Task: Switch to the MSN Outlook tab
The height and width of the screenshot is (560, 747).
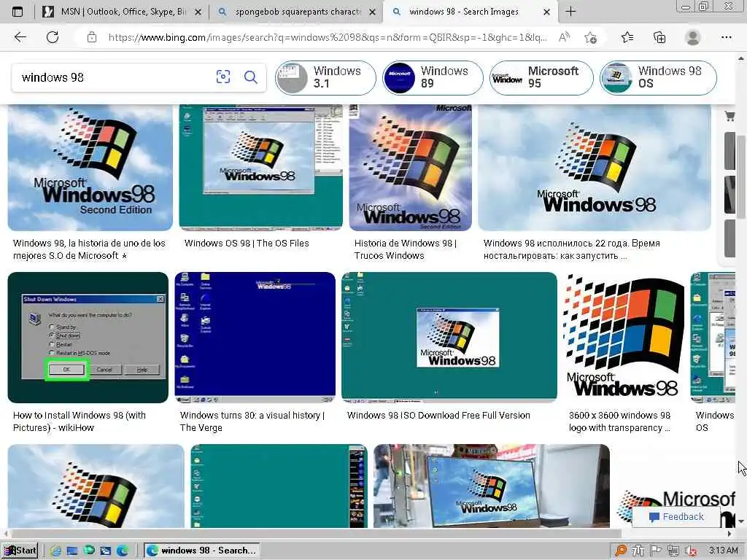Action: point(122,12)
